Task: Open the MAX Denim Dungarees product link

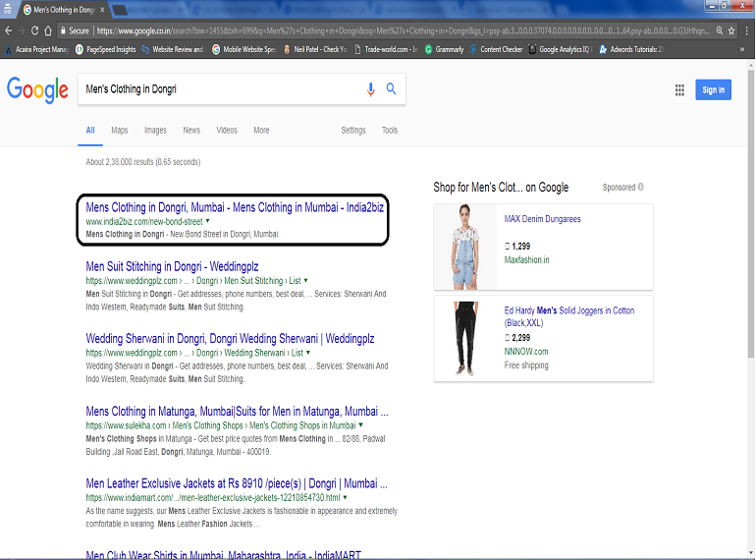Action: 542,219
